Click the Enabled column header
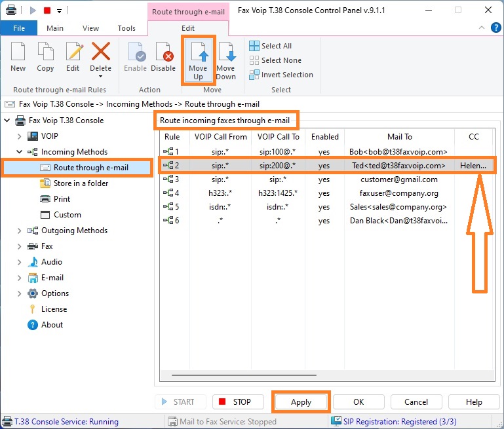Screen dimensions: 504x429 point(324,137)
